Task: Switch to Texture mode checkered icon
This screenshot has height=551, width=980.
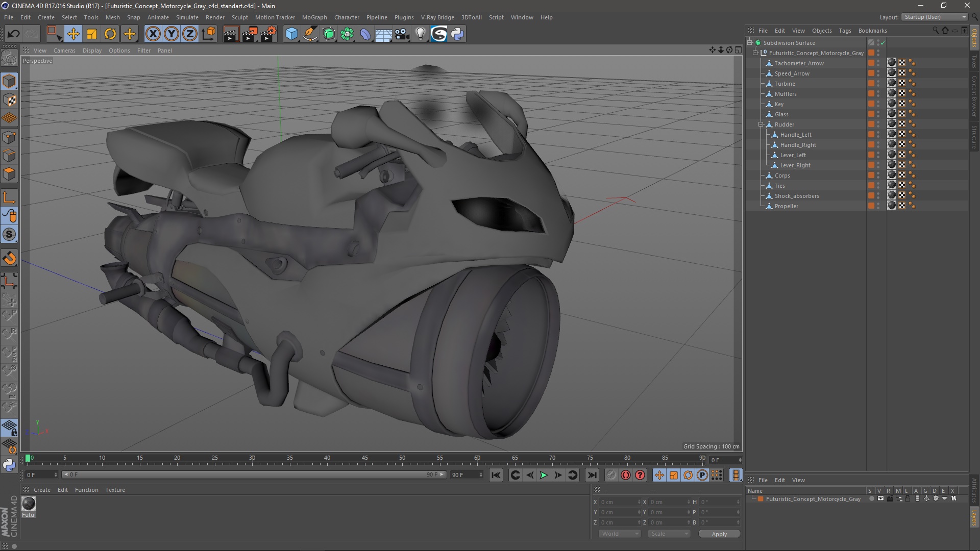Action: pos(9,100)
